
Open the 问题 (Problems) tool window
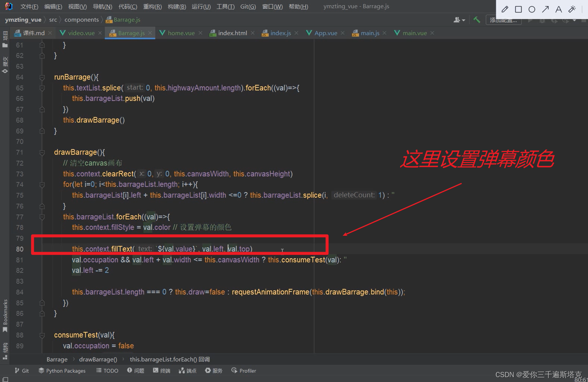(x=136, y=370)
